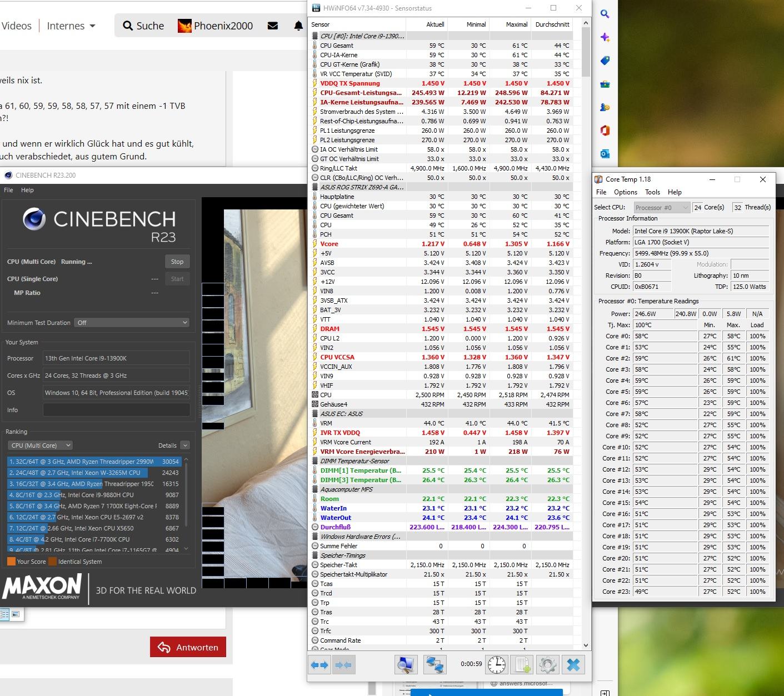Click the envelope messages icon in forum header

(x=273, y=26)
